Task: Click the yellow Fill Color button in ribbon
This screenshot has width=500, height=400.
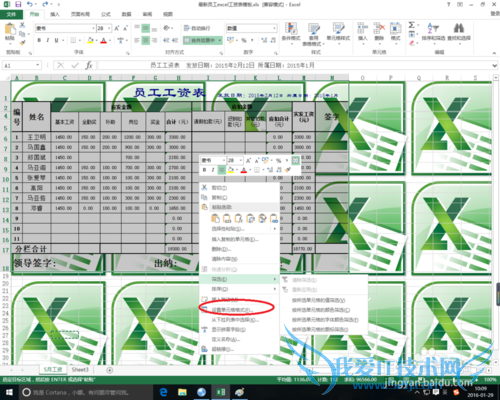Action: (90, 40)
